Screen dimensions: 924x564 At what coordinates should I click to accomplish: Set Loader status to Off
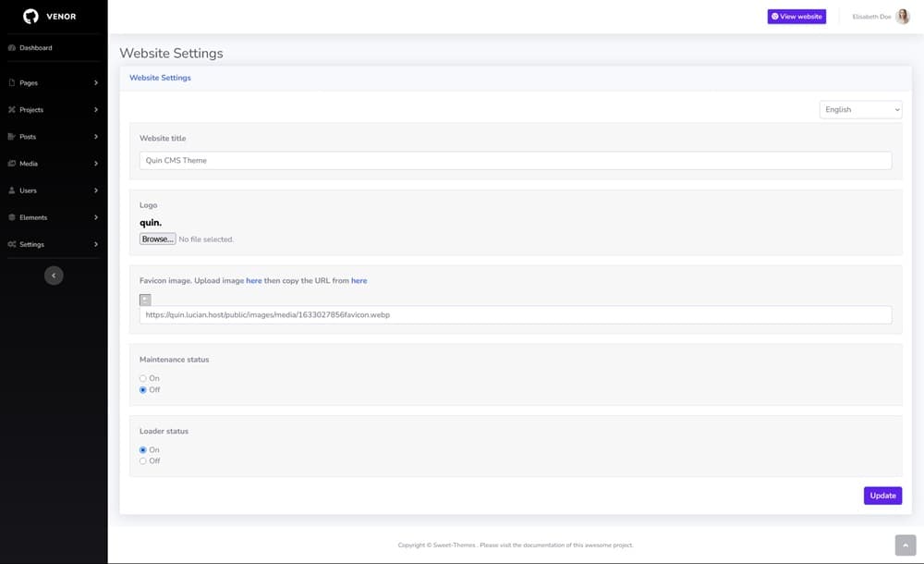click(143, 460)
